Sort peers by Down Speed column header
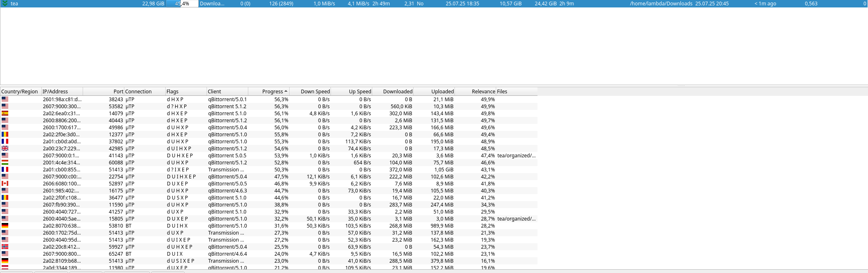Image resolution: width=868 pixels, height=273 pixels. pyautogui.click(x=310, y=91)
